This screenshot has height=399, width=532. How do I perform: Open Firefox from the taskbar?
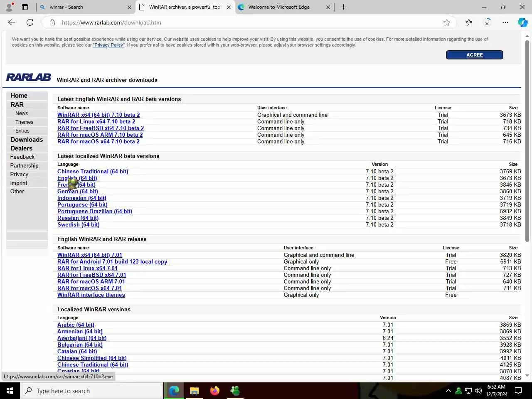coord(214,391)
